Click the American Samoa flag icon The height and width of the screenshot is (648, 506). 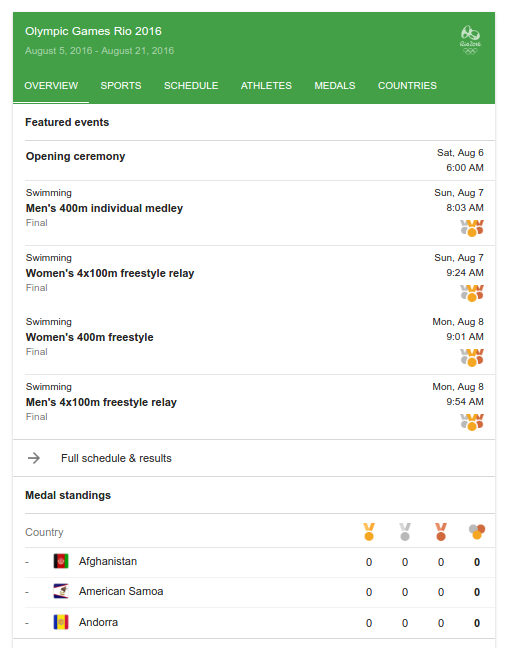(x=61, y=591)
